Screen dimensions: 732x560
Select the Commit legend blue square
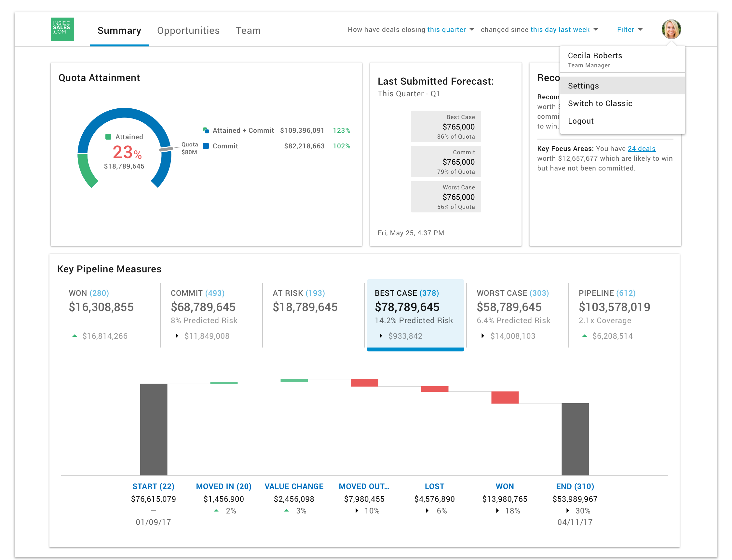206,146
